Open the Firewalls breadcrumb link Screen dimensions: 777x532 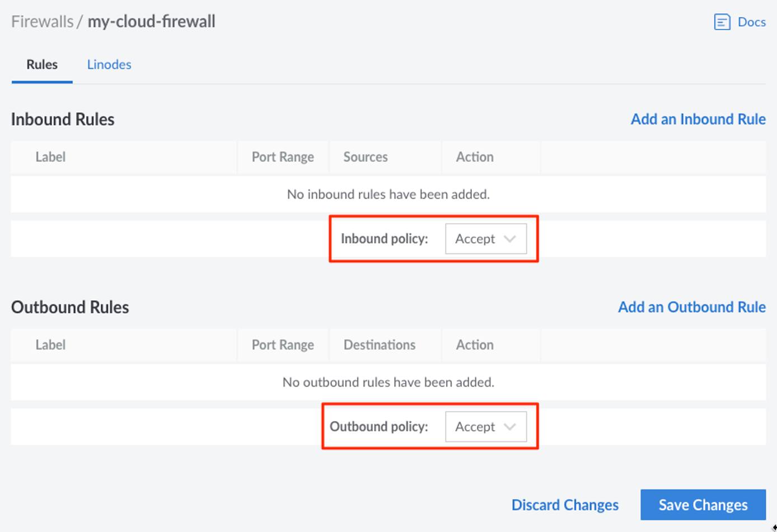[42, 21]
